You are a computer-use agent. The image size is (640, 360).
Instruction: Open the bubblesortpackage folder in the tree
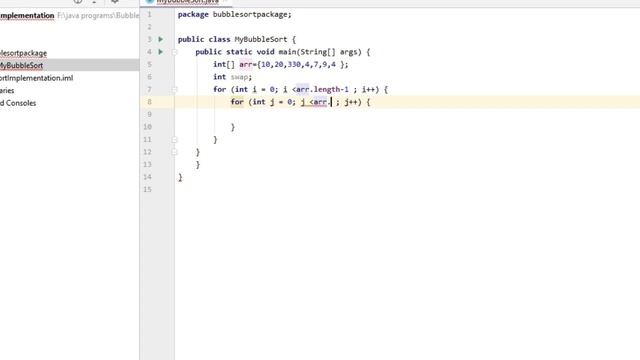tap(23, 53)
